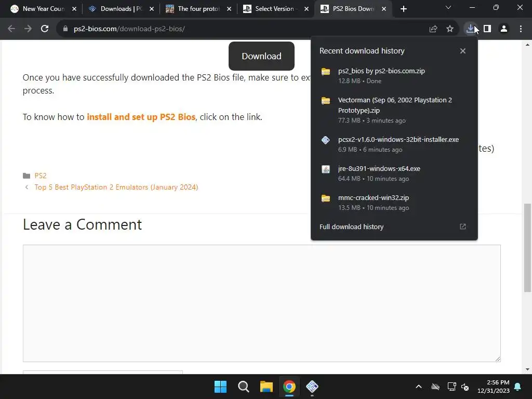Click the ps2_bios zip folder icon
The image size is (532, 399).
point(326,71)
